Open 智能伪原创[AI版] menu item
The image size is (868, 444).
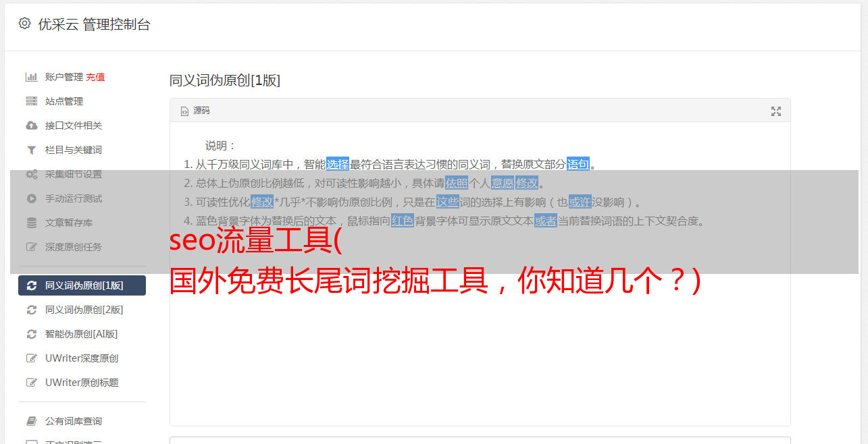point(82,334)
